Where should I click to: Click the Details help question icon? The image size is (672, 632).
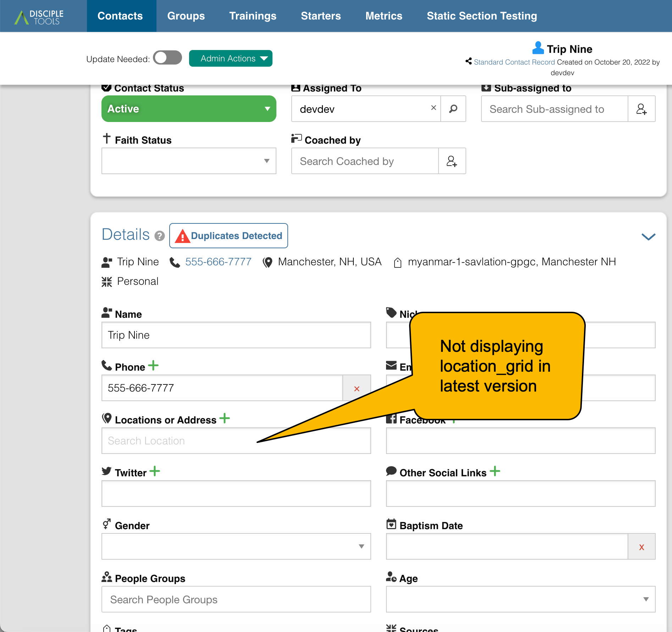160,236
